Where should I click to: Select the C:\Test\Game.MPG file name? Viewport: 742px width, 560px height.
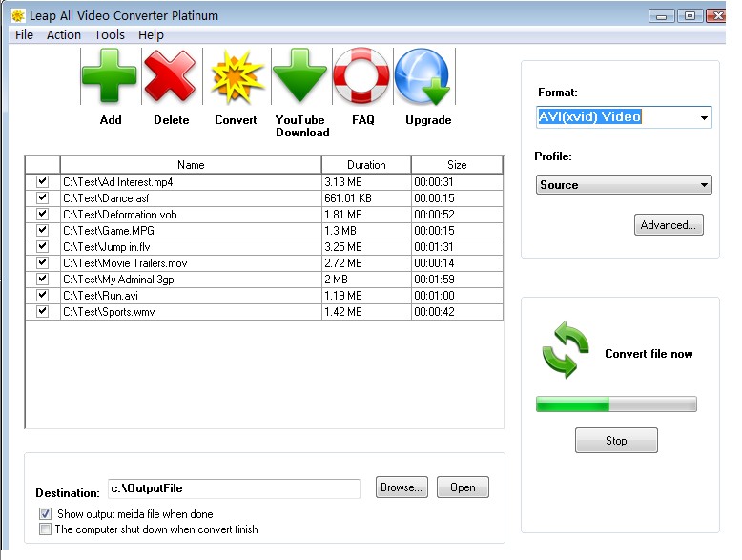(x=109, y=231)
